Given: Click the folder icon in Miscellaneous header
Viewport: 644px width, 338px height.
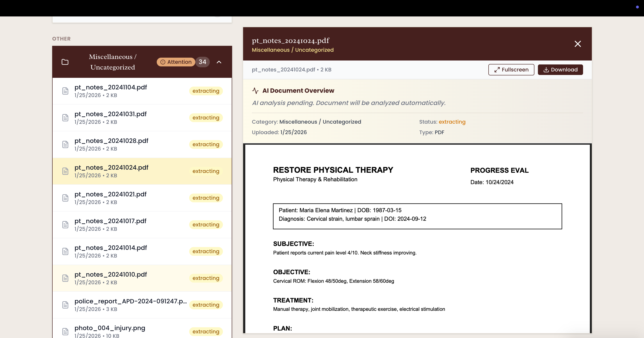Looking at the screenshot, I should [65, 62].
